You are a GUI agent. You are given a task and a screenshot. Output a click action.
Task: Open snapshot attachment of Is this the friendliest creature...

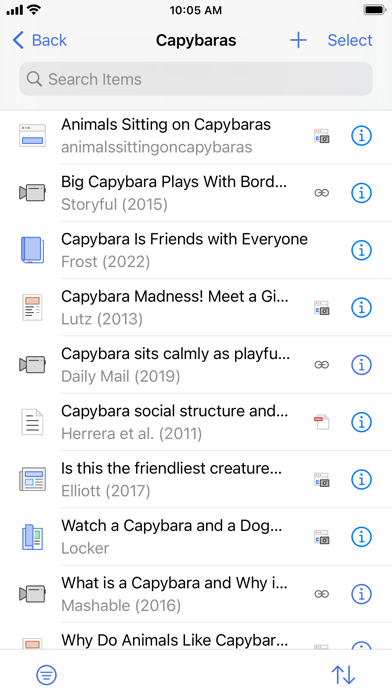[x=321, y=479]
